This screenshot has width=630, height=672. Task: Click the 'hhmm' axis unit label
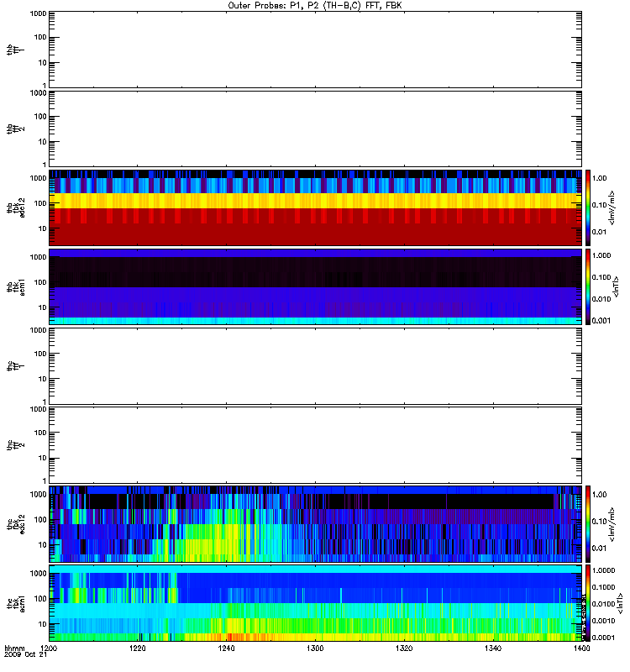pos(14,648)
